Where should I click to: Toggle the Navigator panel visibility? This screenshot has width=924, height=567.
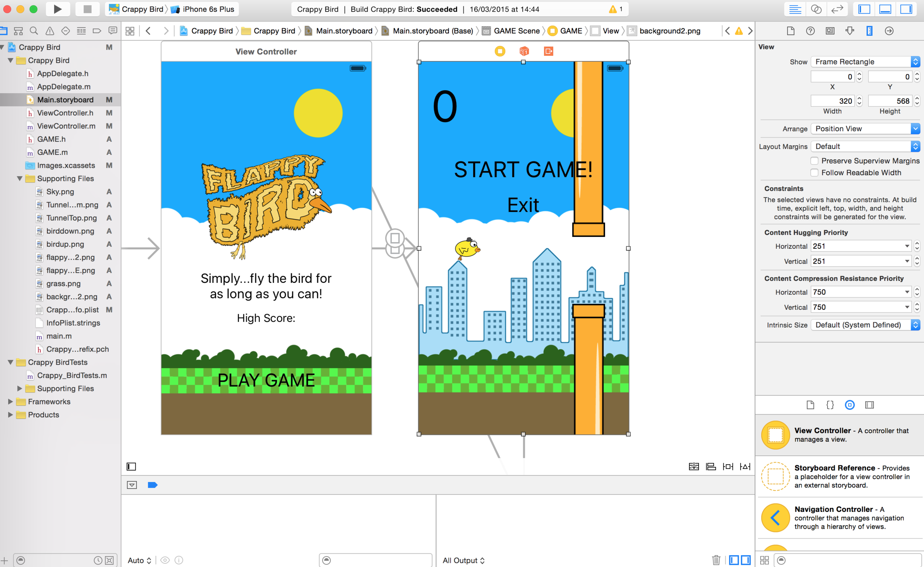pyautogui.click(x=864, y=9)
